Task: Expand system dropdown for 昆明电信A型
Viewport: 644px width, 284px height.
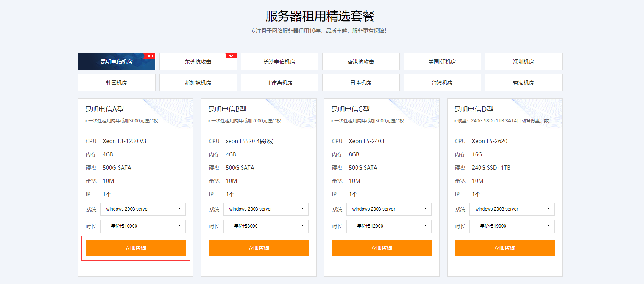Action: (x=143, y=209)
